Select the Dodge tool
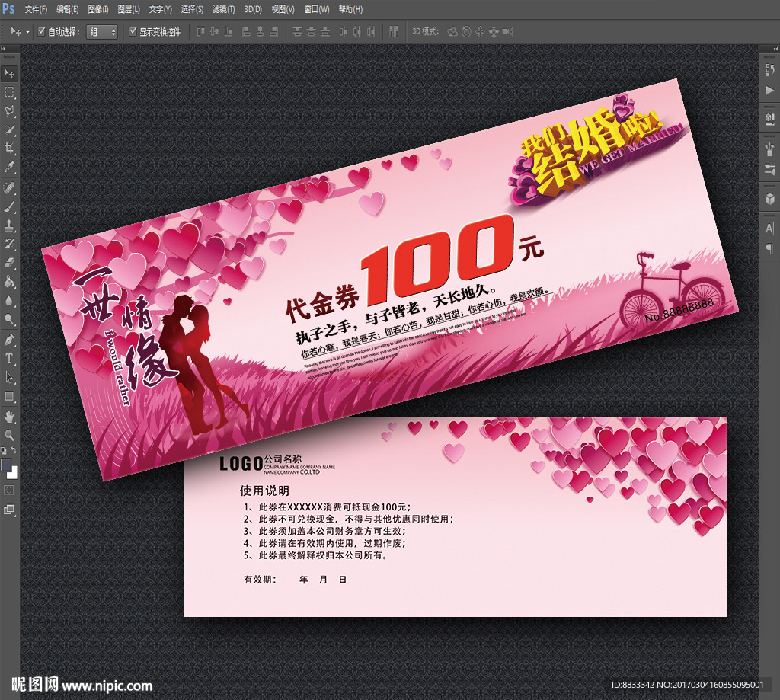The height and width of the screenshot is (700, 780). (x=9, y=319)
